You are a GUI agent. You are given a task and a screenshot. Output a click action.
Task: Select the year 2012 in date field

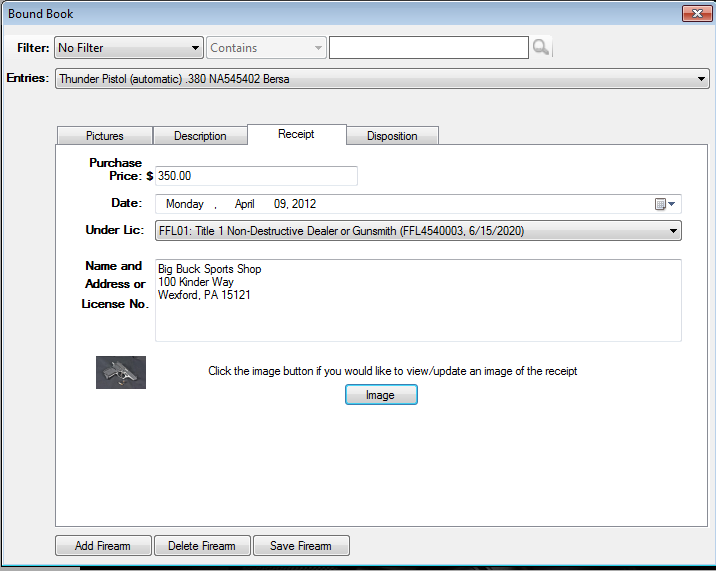305,204
